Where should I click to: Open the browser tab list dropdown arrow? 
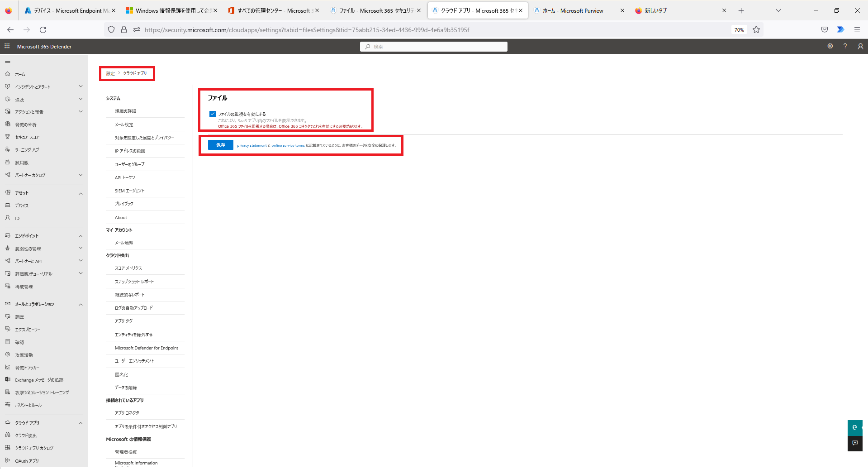778,10
